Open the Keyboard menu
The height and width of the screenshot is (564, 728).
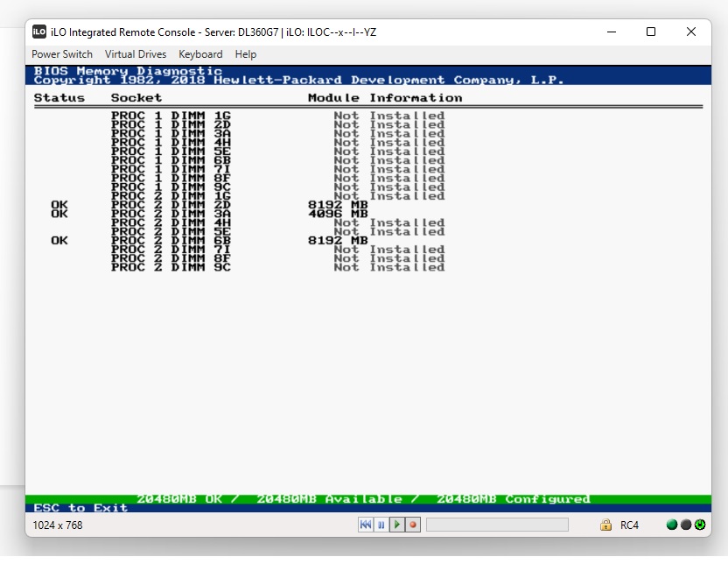200,54
